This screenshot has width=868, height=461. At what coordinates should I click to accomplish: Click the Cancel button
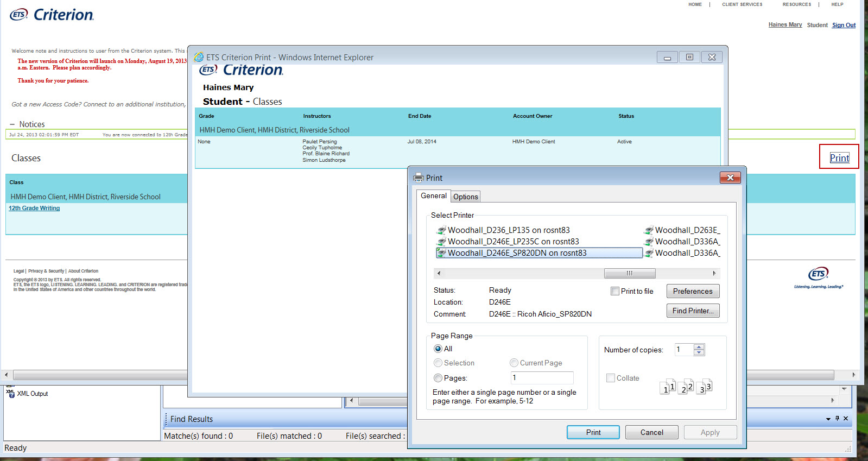point(651,432)
